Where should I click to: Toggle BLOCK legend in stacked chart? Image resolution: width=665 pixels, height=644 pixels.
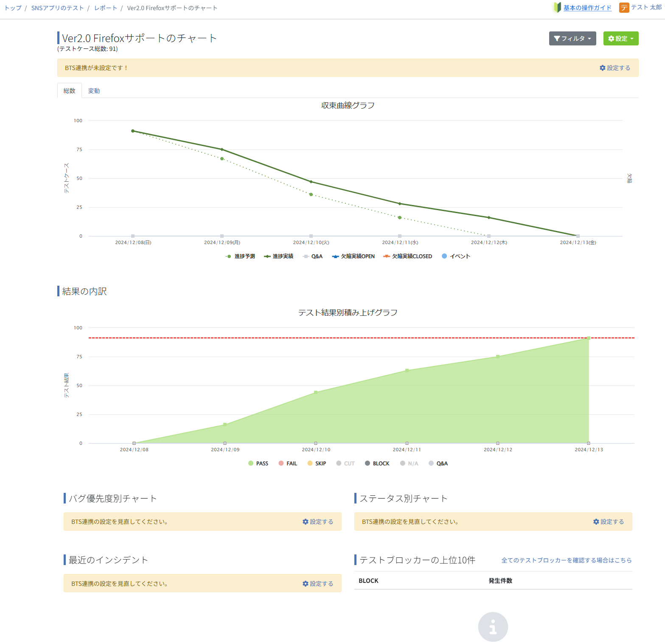tap(377, 464)
